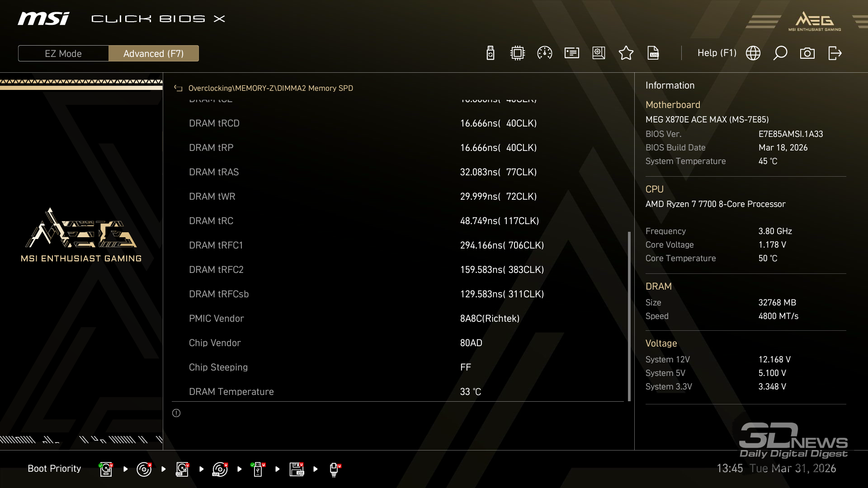Open the speedometer performance icon
The height and width of the screenshot is (488, 868).
tap(544, 53)
